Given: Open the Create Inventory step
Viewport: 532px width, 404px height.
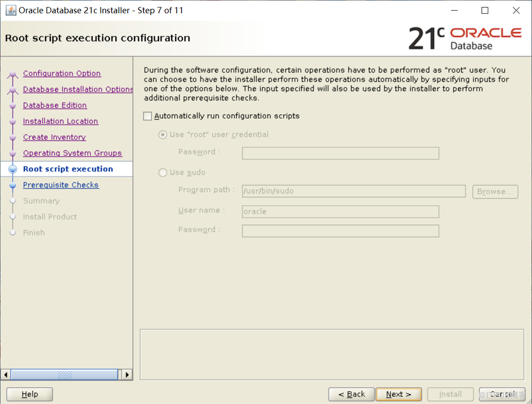Looking at the screenshot, I should coord(54,137).
